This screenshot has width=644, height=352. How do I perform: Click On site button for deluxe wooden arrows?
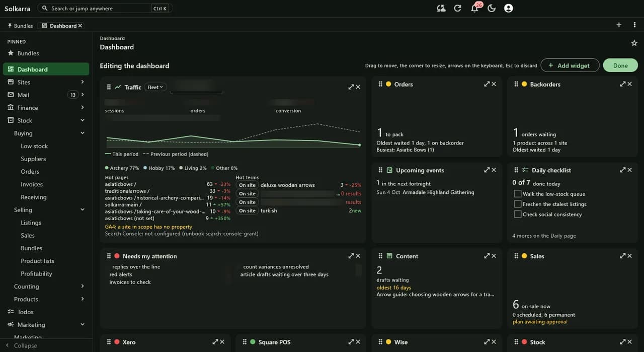coord(247,185)
